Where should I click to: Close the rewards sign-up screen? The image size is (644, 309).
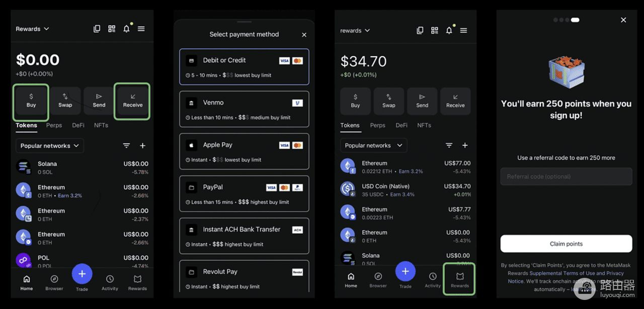(x=623, y=20)
